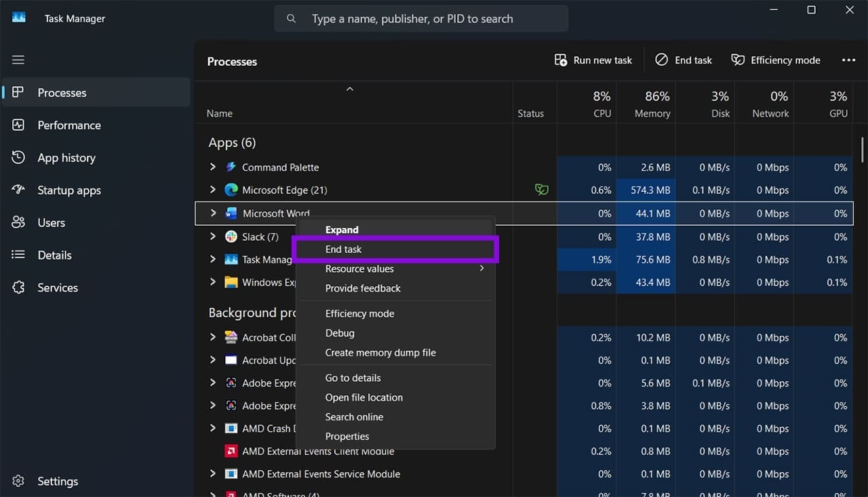Click the Microsoft Word app icon

tap(231, 214)
